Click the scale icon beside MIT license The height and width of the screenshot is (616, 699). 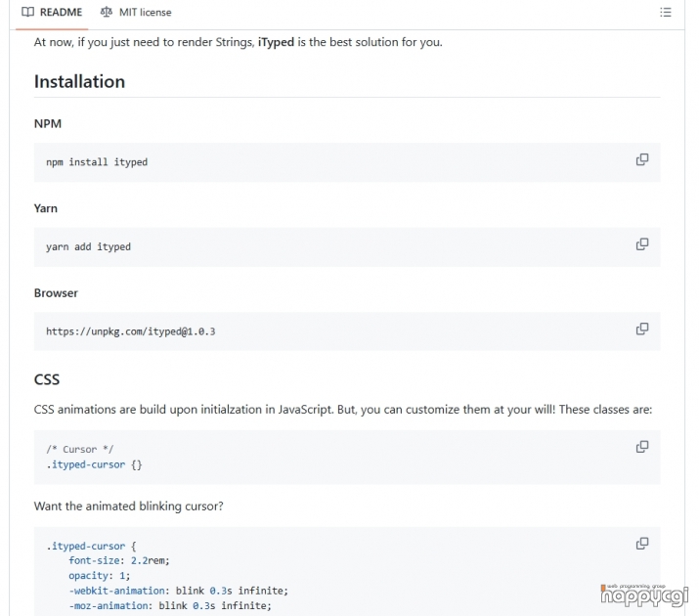107,13
